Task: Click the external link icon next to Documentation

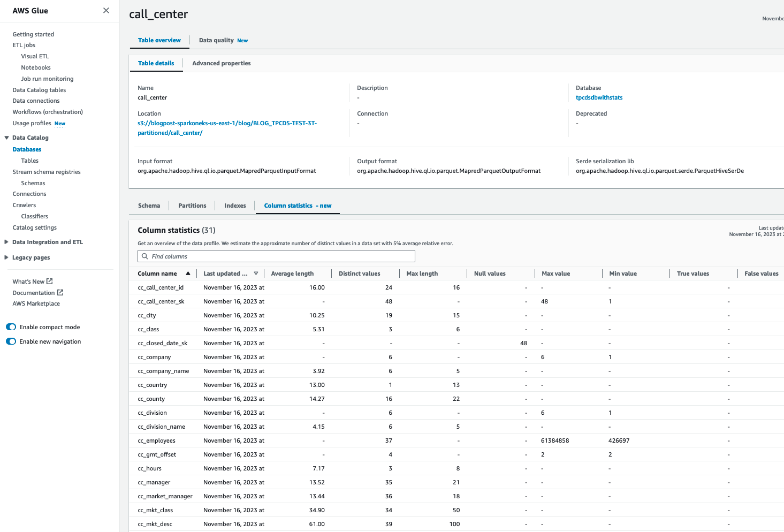Action: [x=60, y=292]
